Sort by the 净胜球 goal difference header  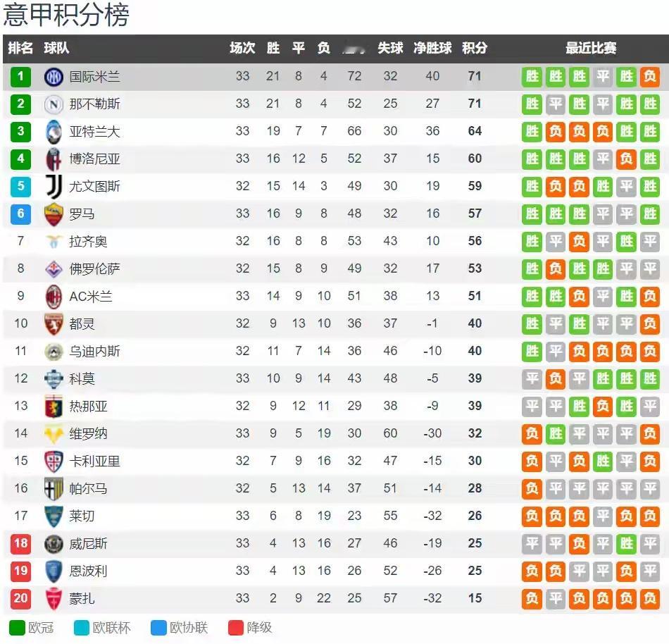point(432,48)
